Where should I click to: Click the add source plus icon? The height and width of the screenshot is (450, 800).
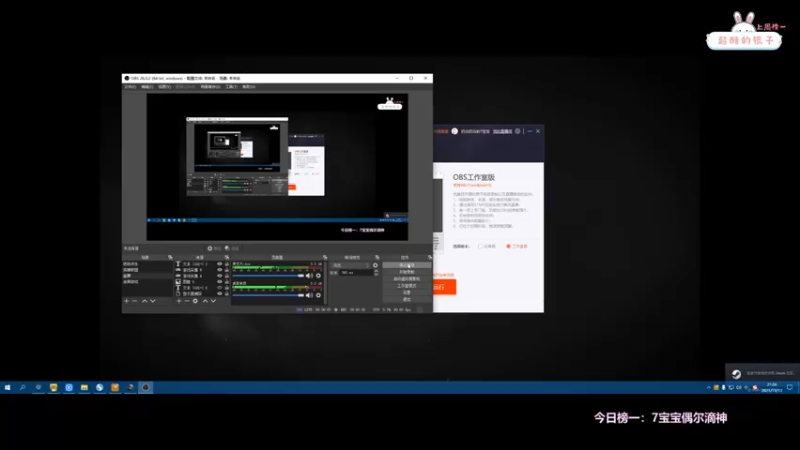coord(179,301)
